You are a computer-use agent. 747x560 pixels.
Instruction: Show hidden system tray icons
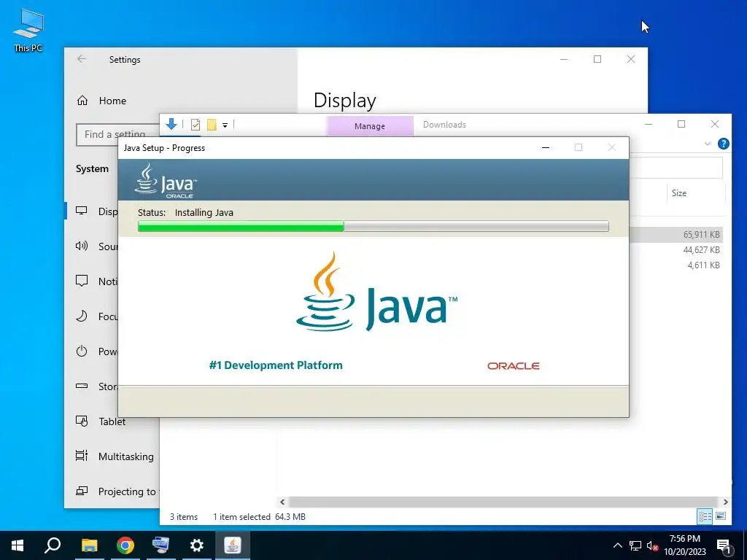click(x=617, y=545)
